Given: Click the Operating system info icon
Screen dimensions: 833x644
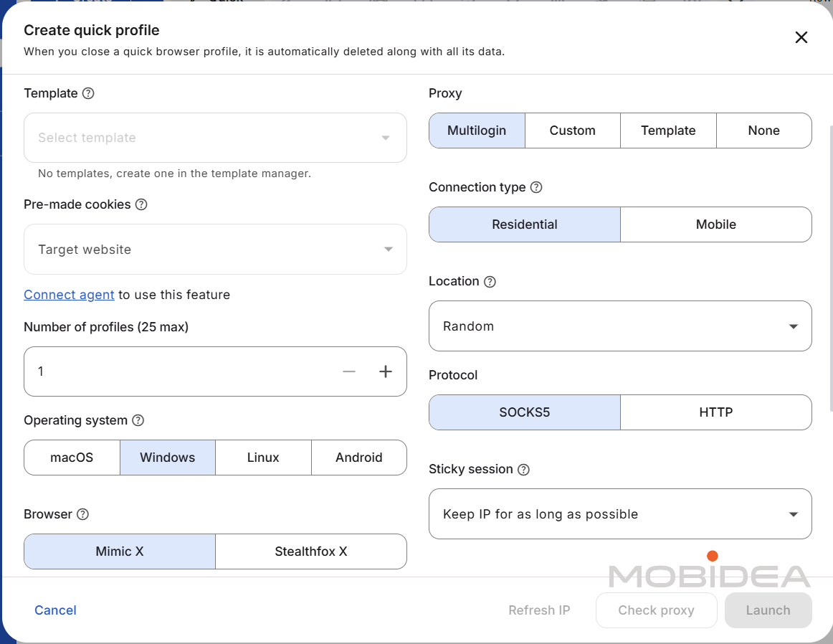Looking at the screenshot, I should tap(138, 420).
